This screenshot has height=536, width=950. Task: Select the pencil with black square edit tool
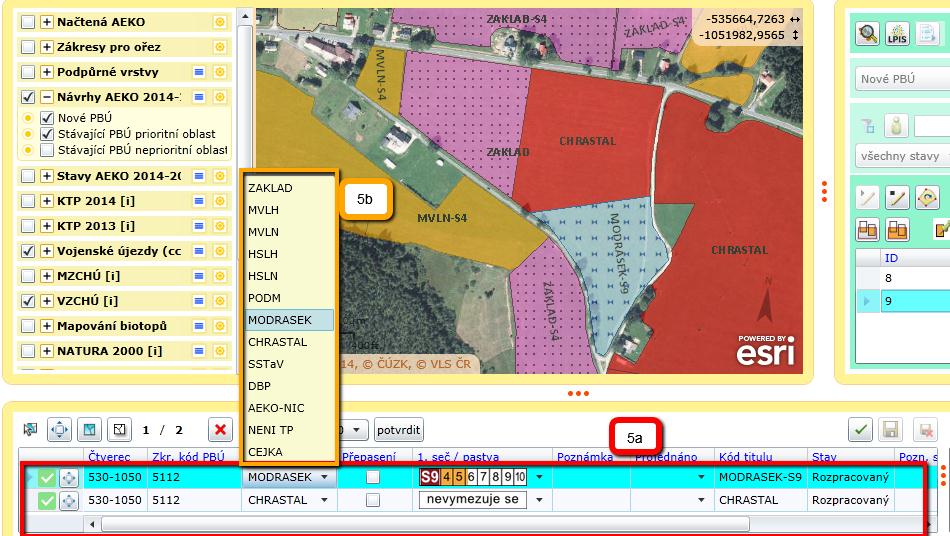click(897, 197)
